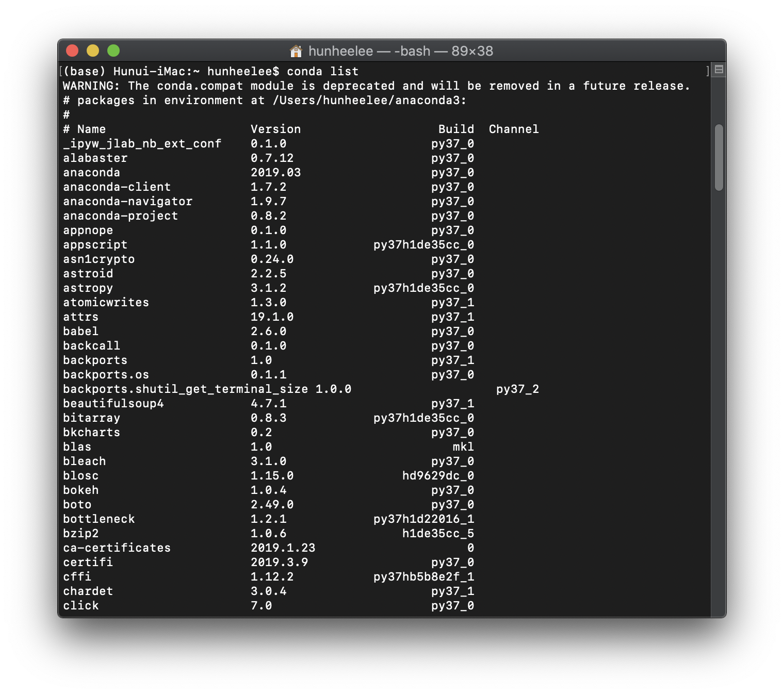Click the bottleneck build 'py37h1d22016_1'

click(x=424, y=519)
